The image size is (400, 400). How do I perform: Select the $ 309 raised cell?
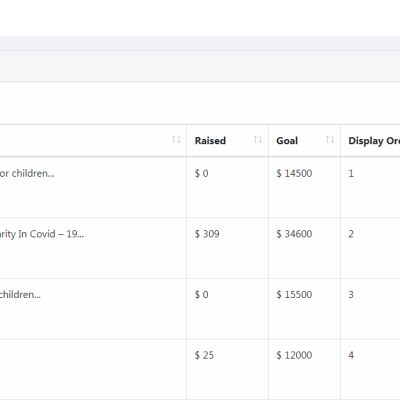click(x=207, y=234)
